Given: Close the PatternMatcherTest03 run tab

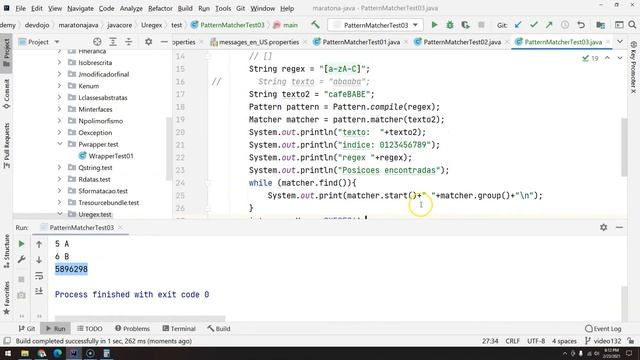Looking at the screenshot, I should click(120, 227).
